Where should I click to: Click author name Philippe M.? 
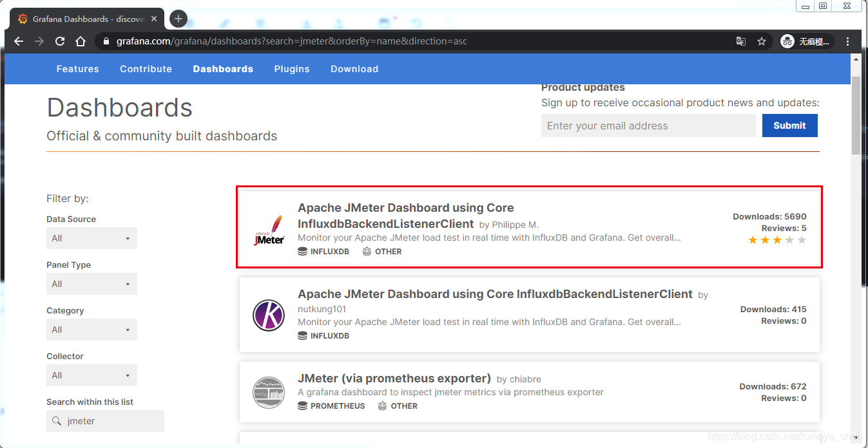click(515, 225)
